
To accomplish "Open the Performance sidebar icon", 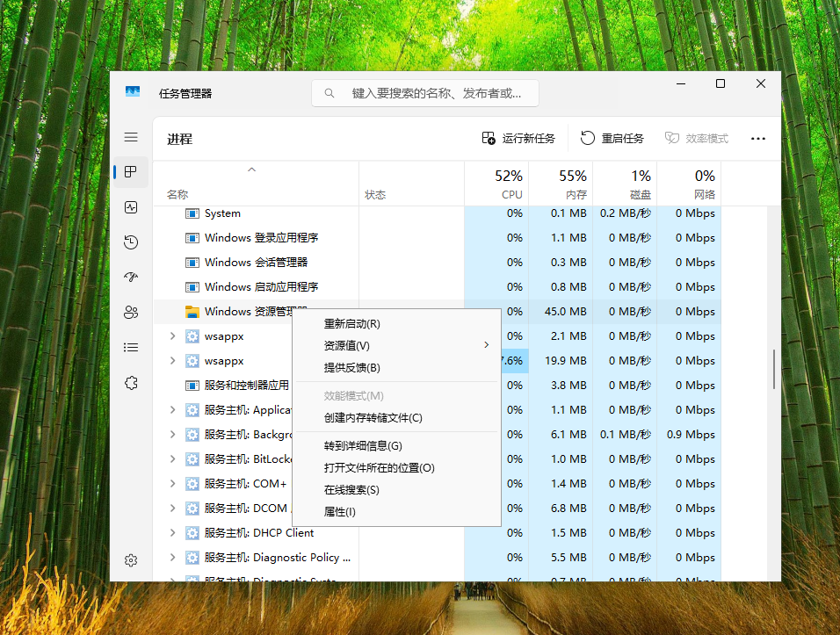I will tap(131, 207).
